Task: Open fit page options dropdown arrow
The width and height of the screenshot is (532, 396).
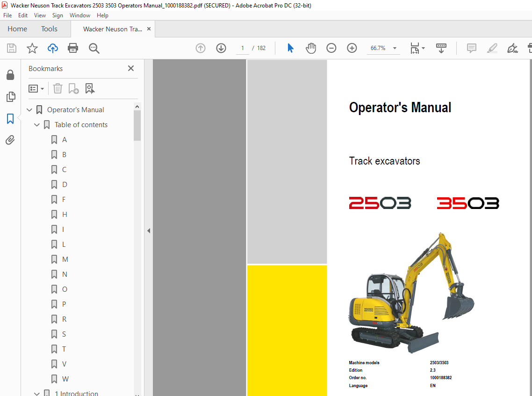Action: 424,48
